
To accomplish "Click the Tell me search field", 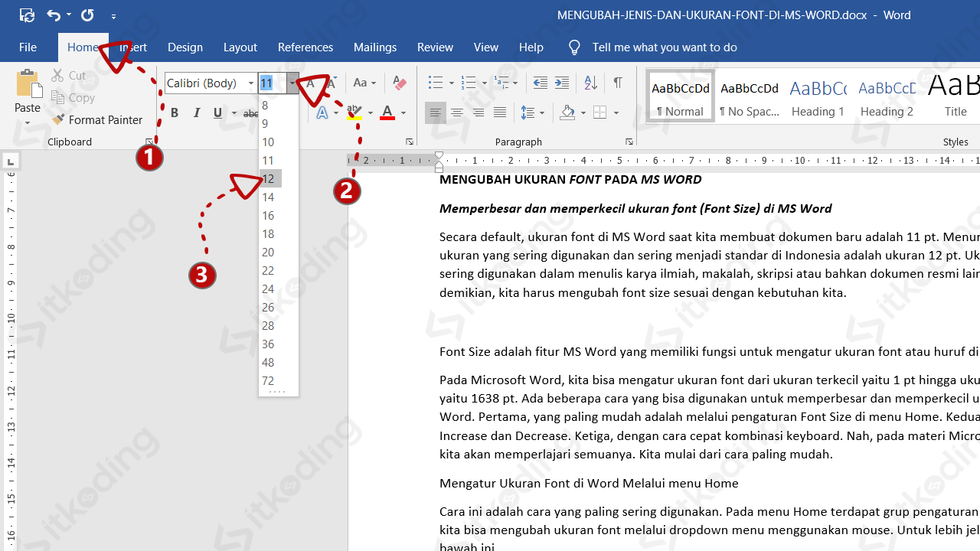I will (x=665, y=47).
